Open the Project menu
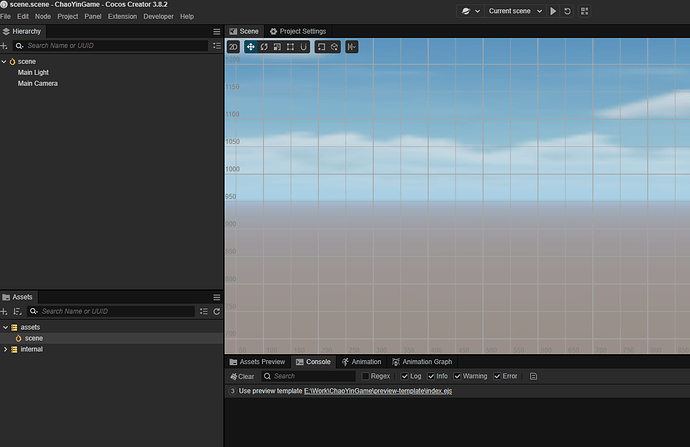 pos(68,16)
